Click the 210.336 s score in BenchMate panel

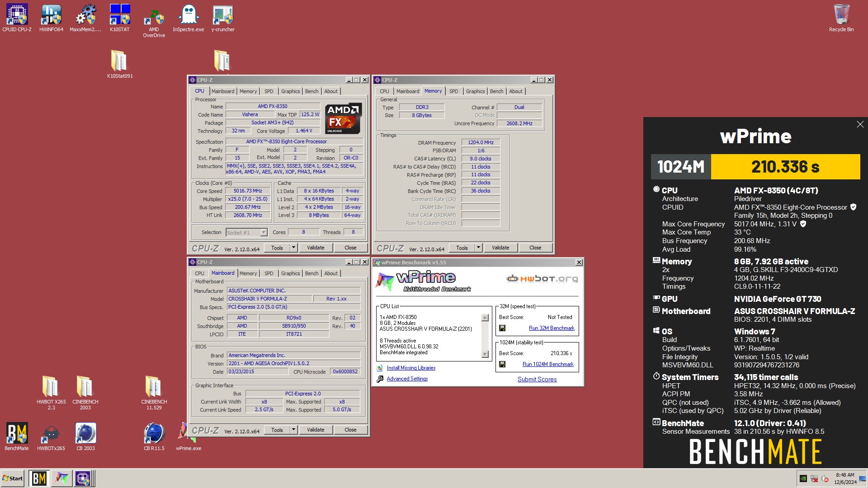[785, 167]
